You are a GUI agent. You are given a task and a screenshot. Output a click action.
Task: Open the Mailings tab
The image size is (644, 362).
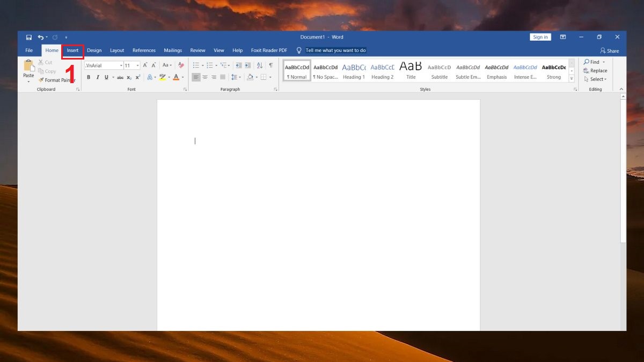(173, 50)
